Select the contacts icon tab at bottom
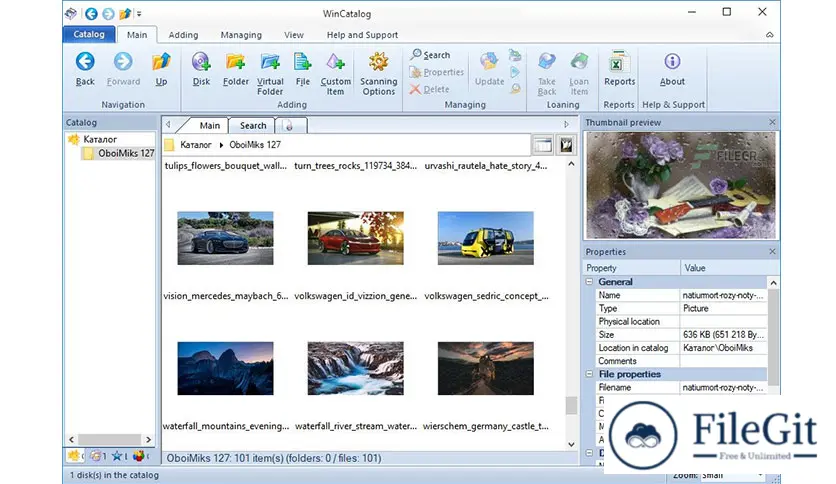The width and height of the screenshot is (836, 484). tap(97, 456)
